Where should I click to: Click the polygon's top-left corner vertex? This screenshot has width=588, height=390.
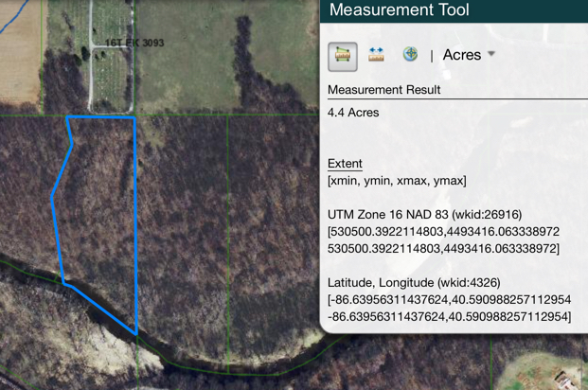click(67, 118)
